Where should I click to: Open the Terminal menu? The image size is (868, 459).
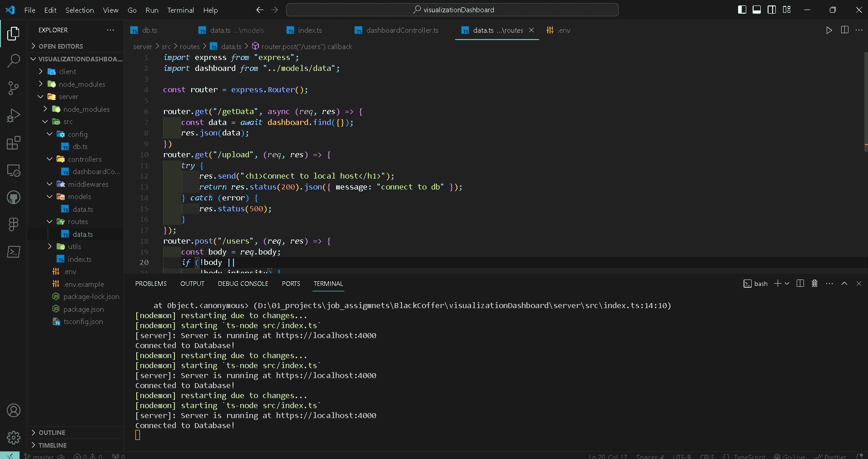(180, 10)
